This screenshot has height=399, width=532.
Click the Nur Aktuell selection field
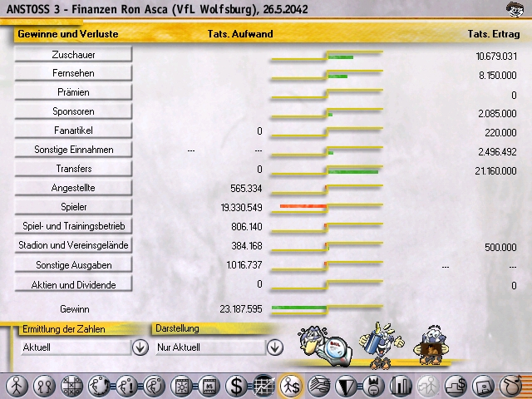tap(210, 347)
